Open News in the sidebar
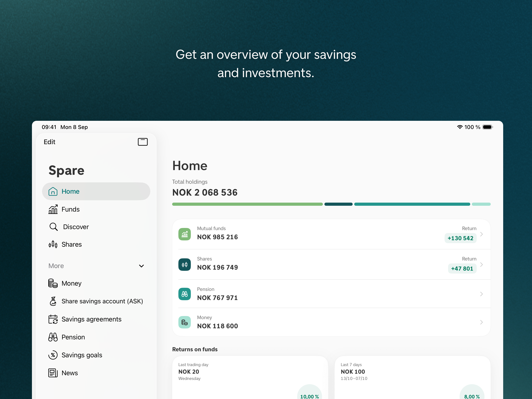The height and width of the screenshot is (399, 532). [96, 373]
